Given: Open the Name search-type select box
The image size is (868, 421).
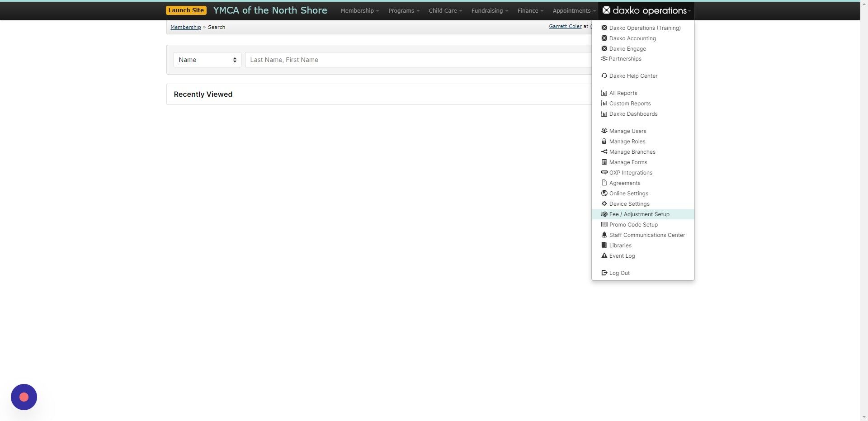Looking at the screenshot, I should point(207,60).
